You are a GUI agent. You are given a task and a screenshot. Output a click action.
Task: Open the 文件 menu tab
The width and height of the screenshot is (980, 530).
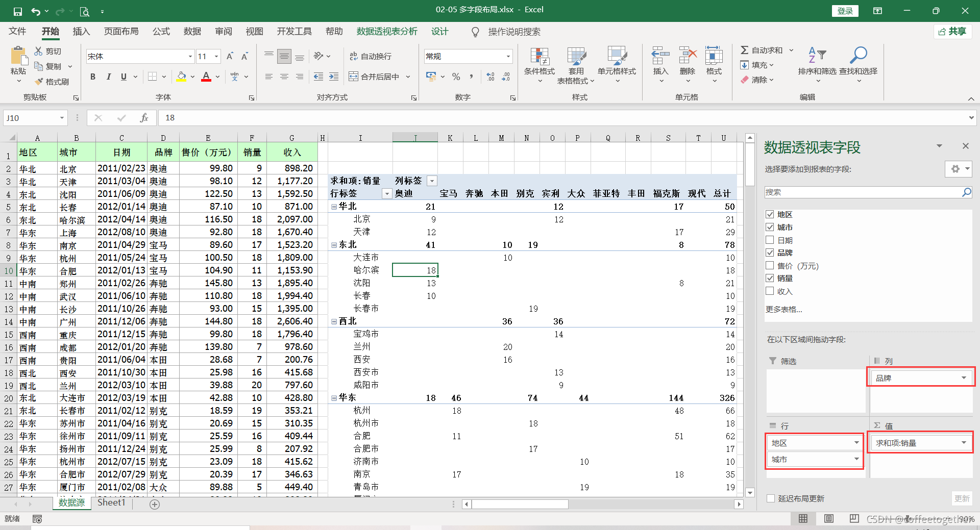point(17,32)
